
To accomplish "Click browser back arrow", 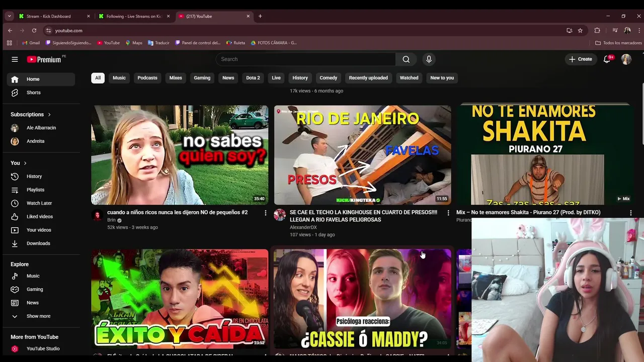I will (x=10, y=30).
